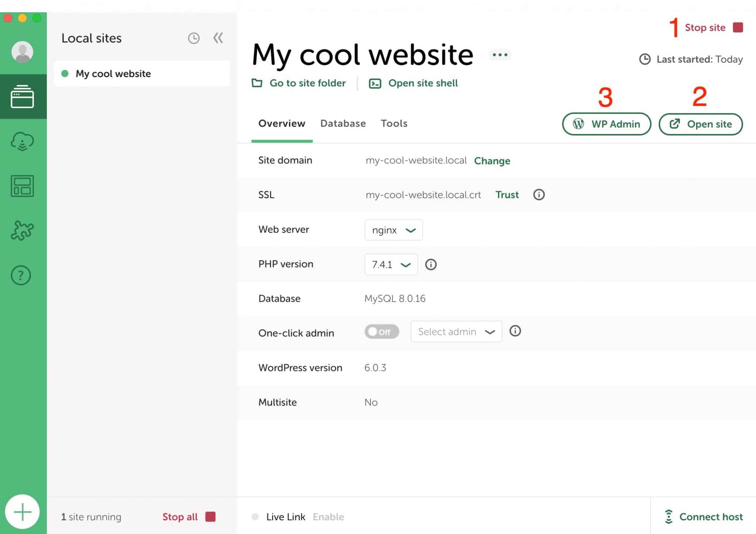The height and width of the screenshot is (534, 756).
Task: Open the PHP version 7.4.1 dropdown
Action: pos(391,264)
